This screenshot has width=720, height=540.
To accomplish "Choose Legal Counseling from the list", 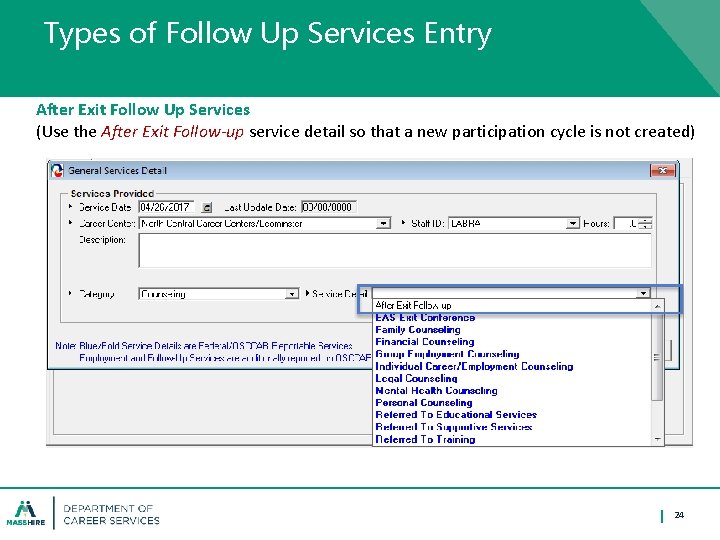I will coord(416,378).
